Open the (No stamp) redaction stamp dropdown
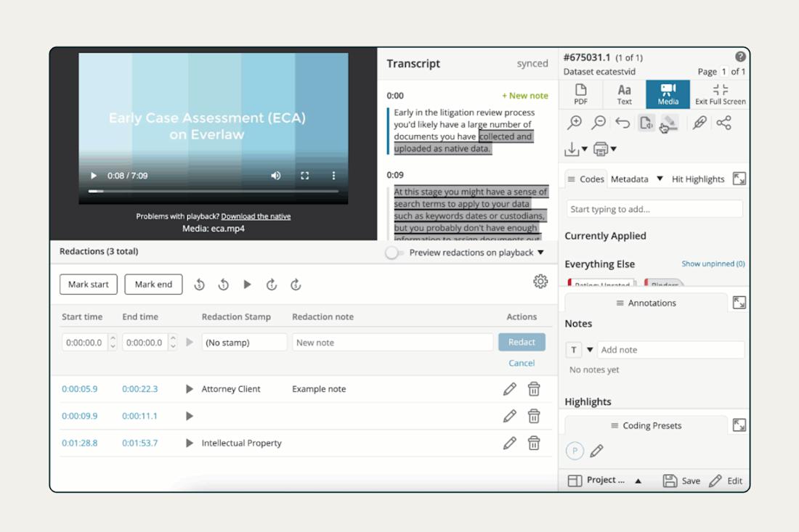Viewport: 799px width, 532px height. 244,343
